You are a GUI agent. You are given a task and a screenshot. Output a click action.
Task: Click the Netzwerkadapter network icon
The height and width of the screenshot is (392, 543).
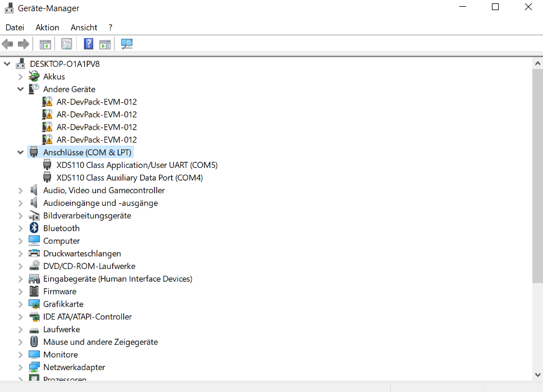pos(34,367)
